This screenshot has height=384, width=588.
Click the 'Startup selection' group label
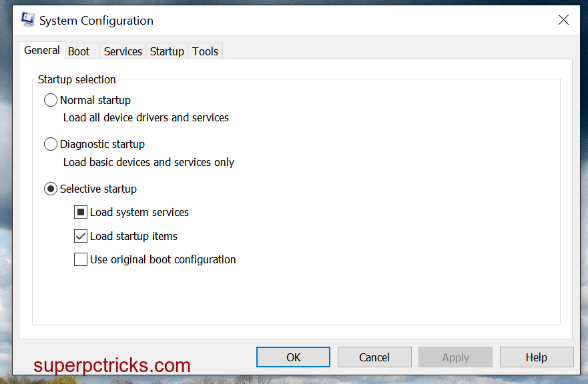coord(77,79)
